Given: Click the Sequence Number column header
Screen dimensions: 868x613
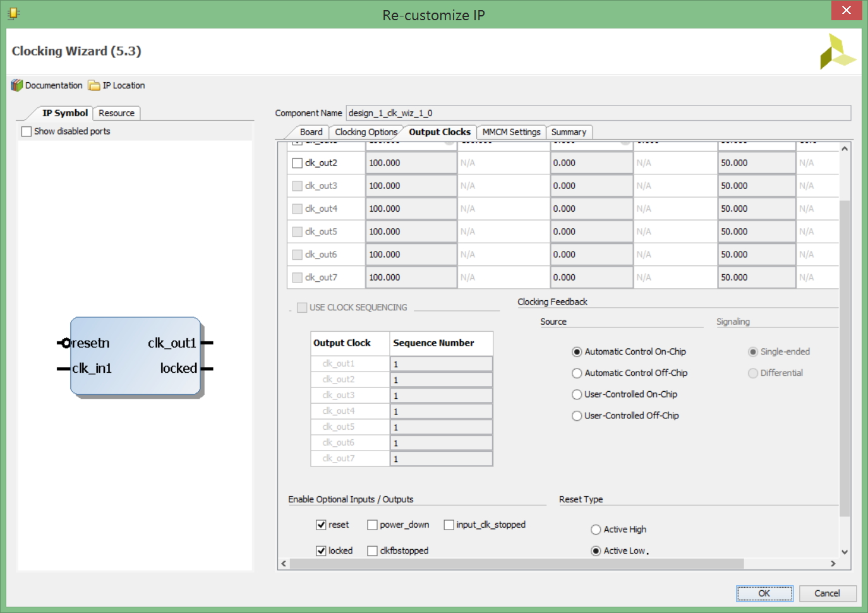Looking at the screenshot, I should [x=442, y=343].
